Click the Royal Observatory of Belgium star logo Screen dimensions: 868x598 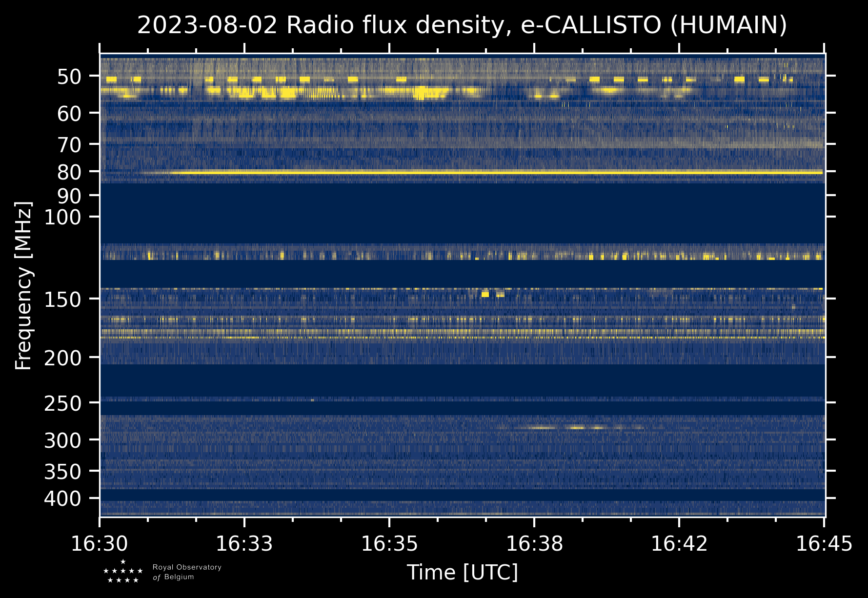123,572
